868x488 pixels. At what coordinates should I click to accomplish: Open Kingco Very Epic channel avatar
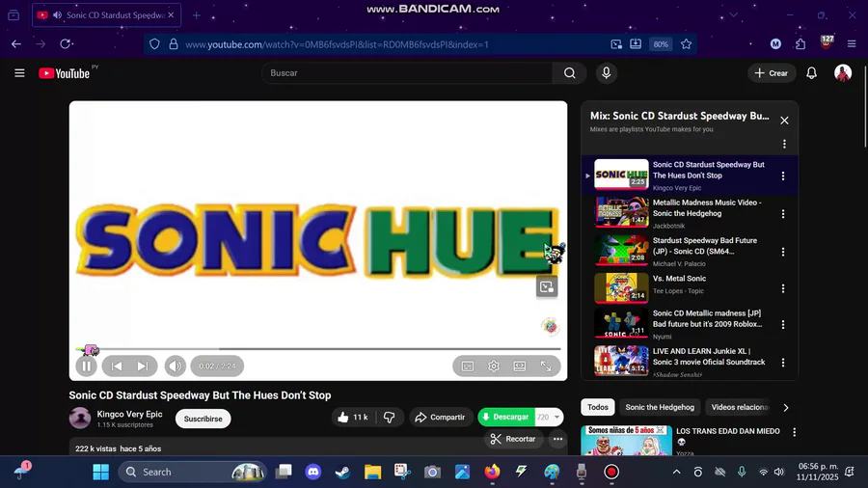tap(80, 419)
